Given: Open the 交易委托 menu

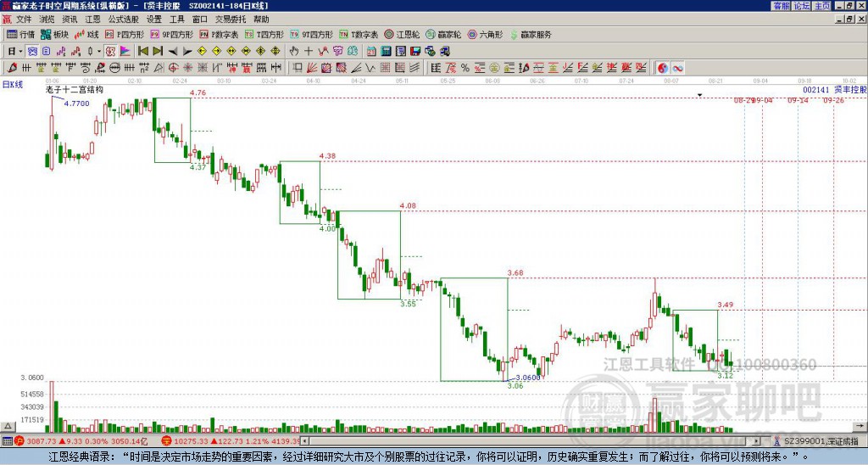Looking at the screenshot, I should point(231,20).
